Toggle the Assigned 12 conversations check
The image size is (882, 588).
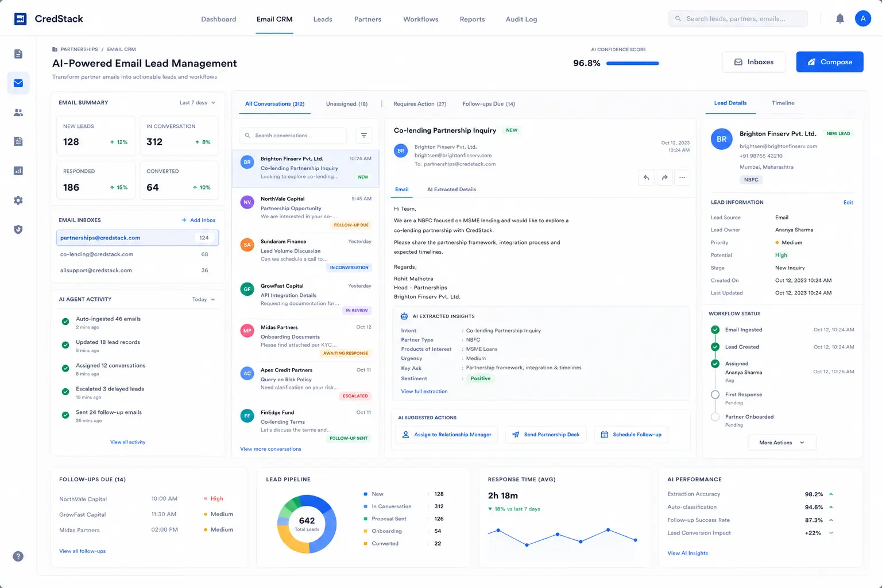click(x=65, y=368)
